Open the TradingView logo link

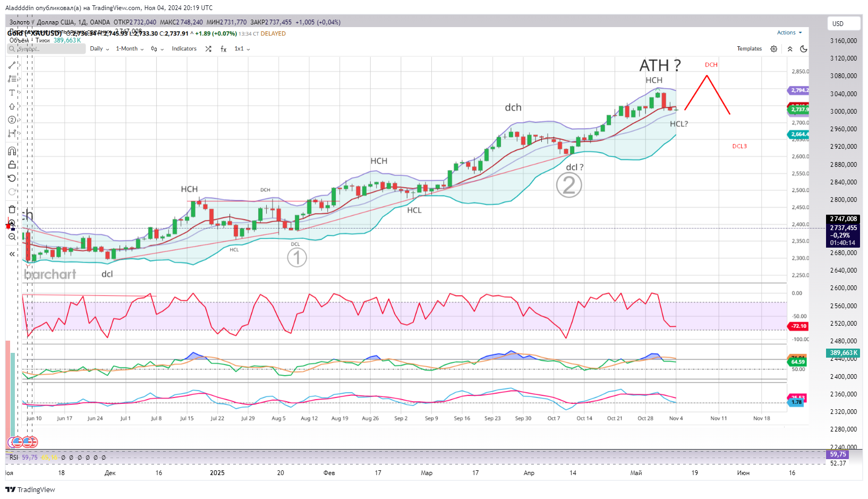pos(30,489)
